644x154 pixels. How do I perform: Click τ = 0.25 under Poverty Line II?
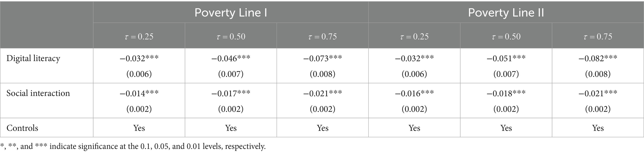[x=414, y=37]
